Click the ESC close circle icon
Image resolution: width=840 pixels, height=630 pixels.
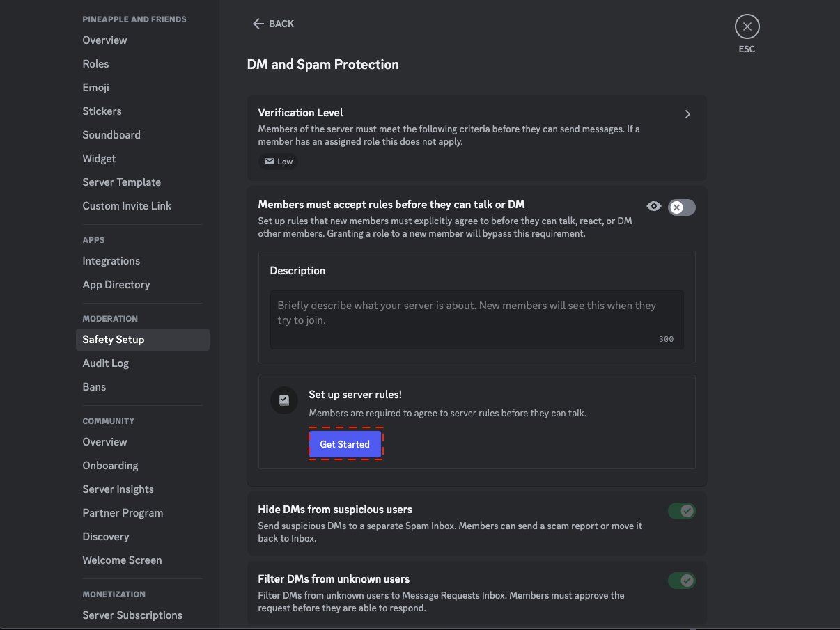tap(747, 27)
